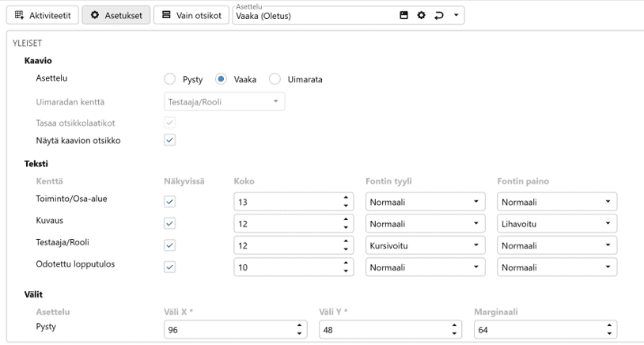Image resolution: width=644 pixels, height=345 pixels.
Task: Choose the Uimarata layout option
Action: pos(275,79)
